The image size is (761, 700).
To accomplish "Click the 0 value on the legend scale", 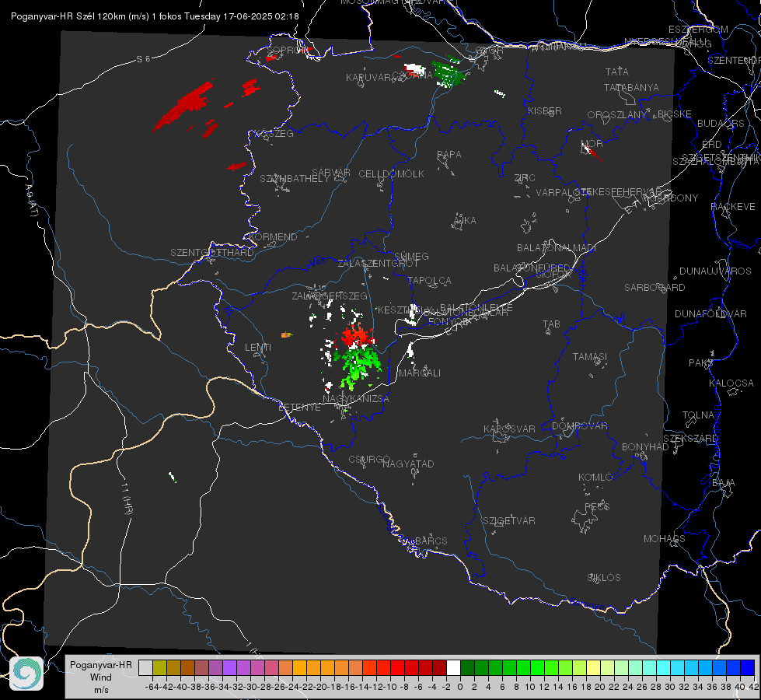I will tap(460, 687).
